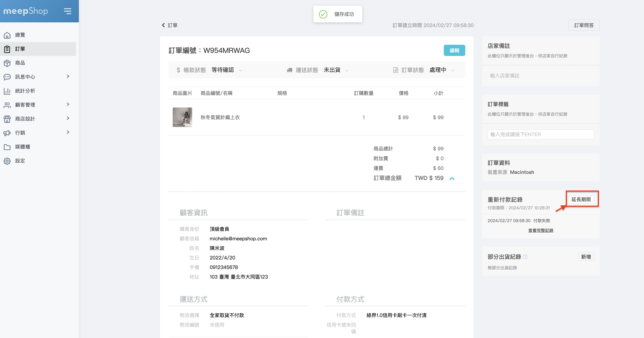Click the product thumbnail image

pos(182,117)
